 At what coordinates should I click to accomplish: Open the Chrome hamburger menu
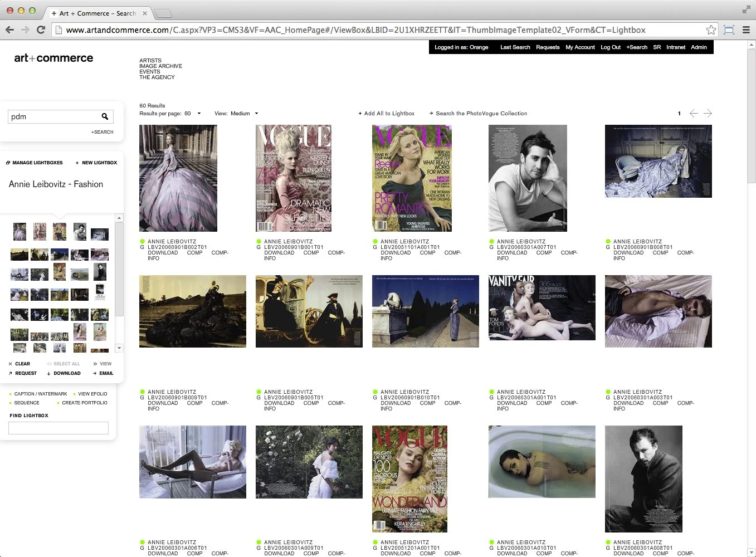(746, 30)
